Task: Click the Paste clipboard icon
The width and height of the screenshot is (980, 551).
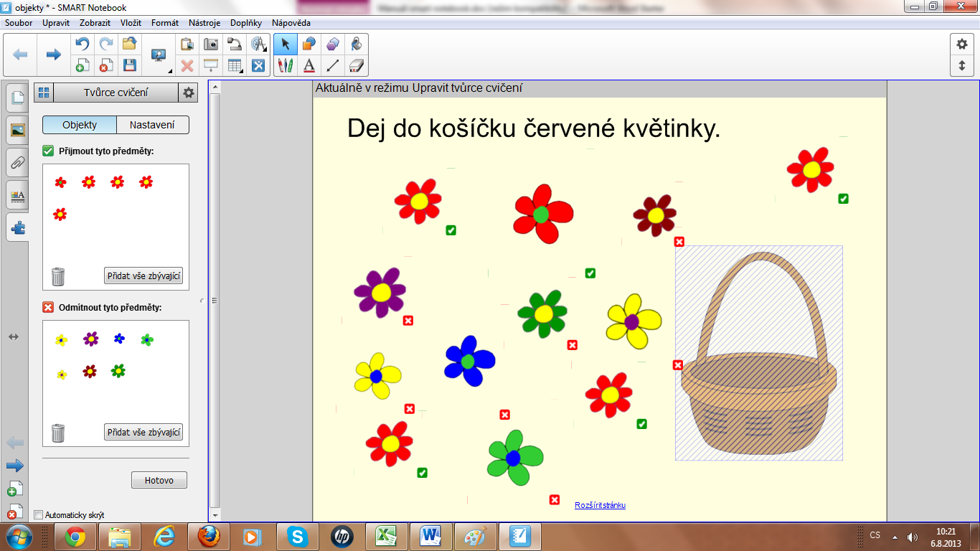Action: (x=187, y=44)
